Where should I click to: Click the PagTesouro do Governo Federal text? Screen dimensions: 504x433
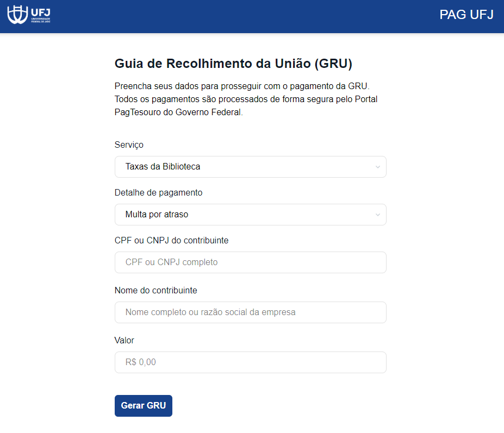[178, 112]
